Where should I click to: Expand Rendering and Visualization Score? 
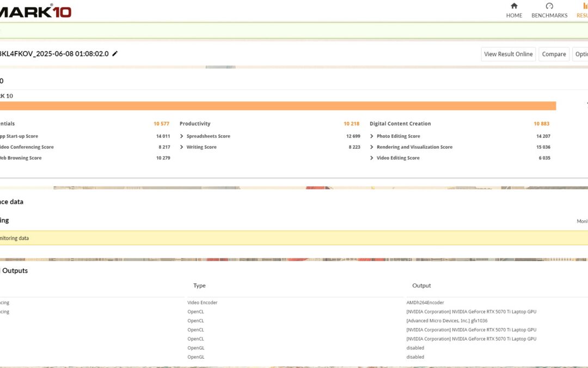tap(372, 147)
